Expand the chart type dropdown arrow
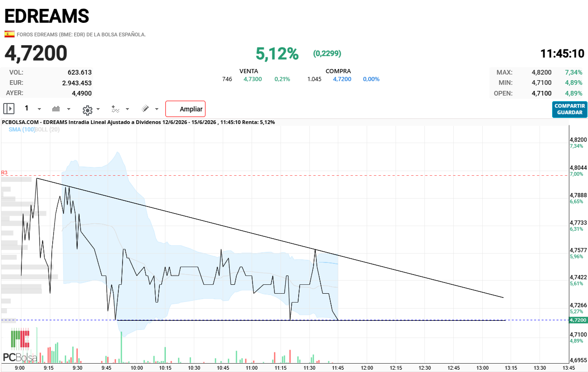Image resolution: width=588 pixels, height=372 pixels. tap(68, 109)
